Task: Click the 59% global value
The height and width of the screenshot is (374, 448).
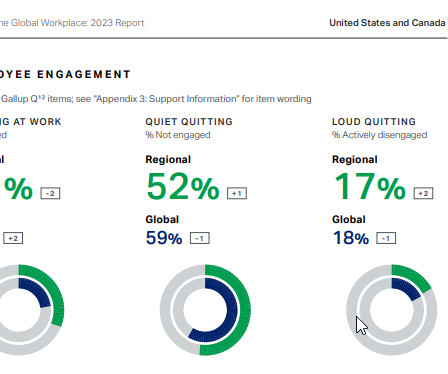Action: tap(164, 238)
